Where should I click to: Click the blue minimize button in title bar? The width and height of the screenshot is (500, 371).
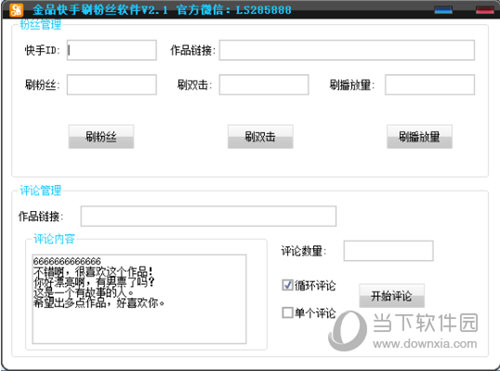click(444, 10)
